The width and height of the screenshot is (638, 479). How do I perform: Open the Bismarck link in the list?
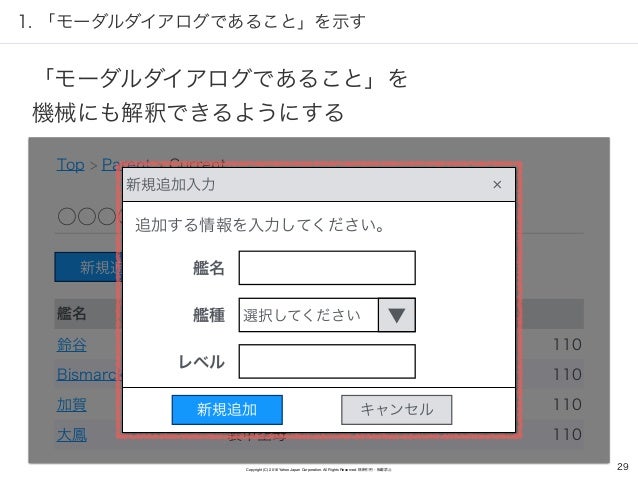pos(89,374)
